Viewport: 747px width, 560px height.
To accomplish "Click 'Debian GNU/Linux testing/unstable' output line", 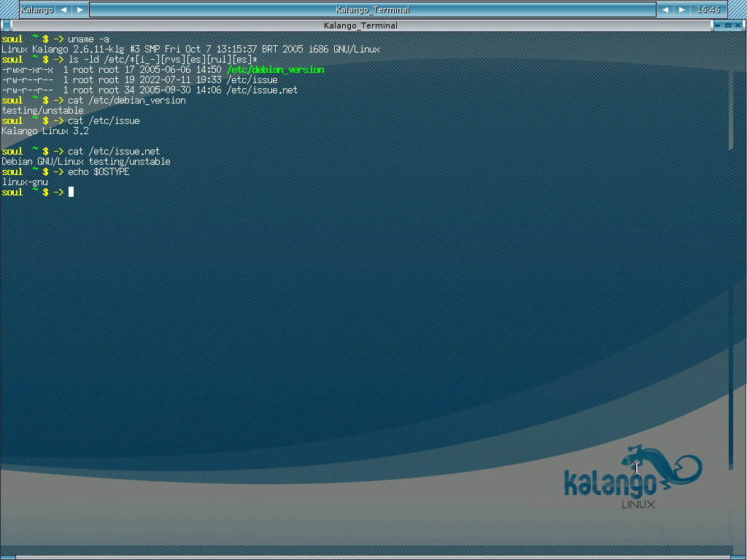I will tap(86, 161).
